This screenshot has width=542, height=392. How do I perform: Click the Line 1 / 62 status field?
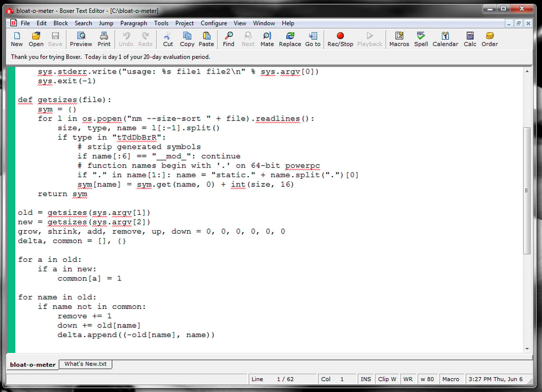tap(283, 379)
